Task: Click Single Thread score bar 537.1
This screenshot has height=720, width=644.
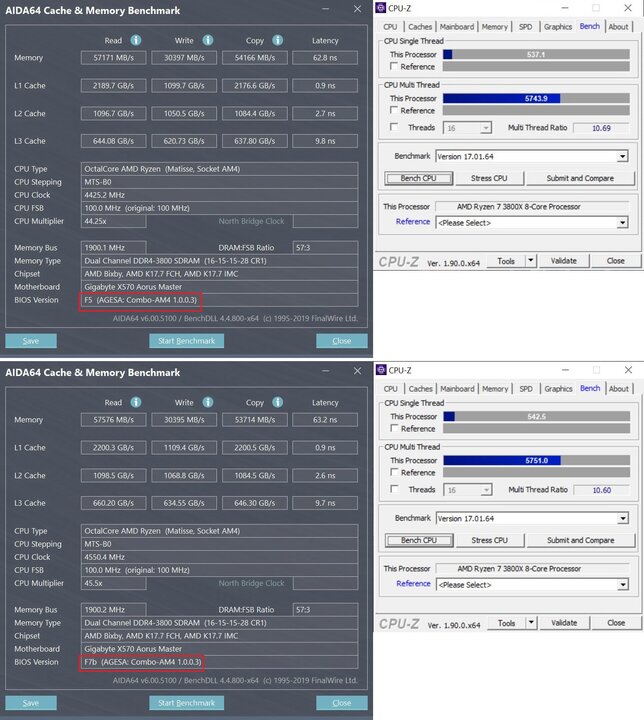Action: [x=536, y=54]
